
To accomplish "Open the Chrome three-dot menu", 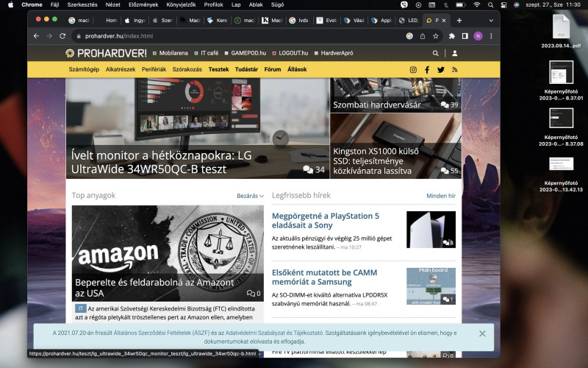I will click(x=491, y=36).
